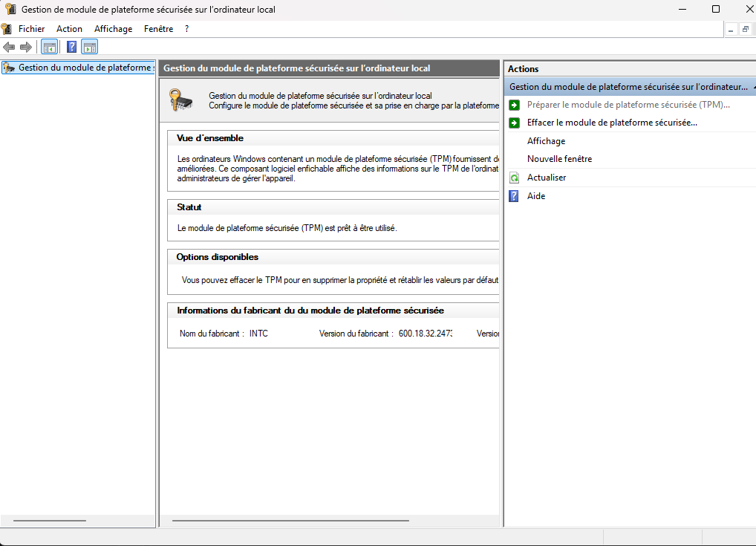Click the manufacturer name value INTC

point(258,334)
